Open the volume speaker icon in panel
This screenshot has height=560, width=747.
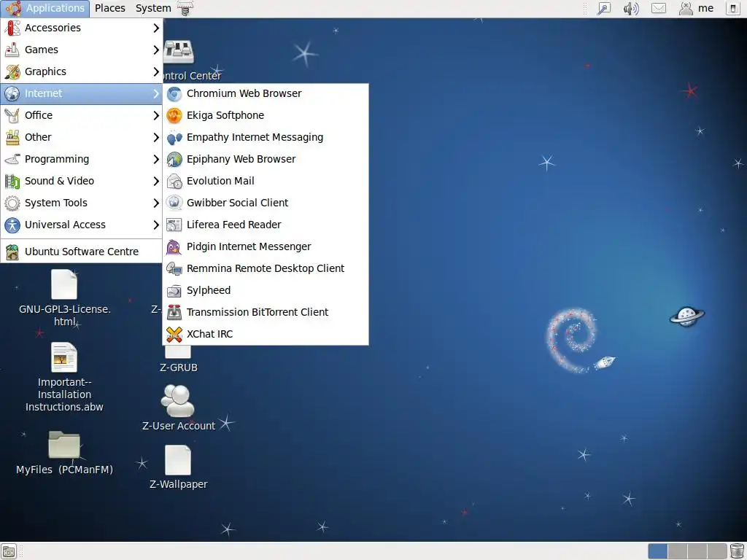click(631, 9)
